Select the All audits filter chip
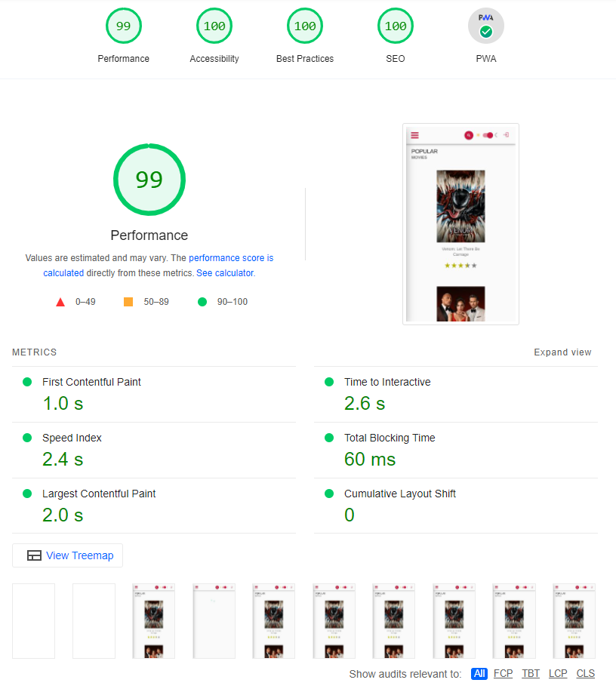The width and height of the screenshot is (616, 689). [479, 673]
